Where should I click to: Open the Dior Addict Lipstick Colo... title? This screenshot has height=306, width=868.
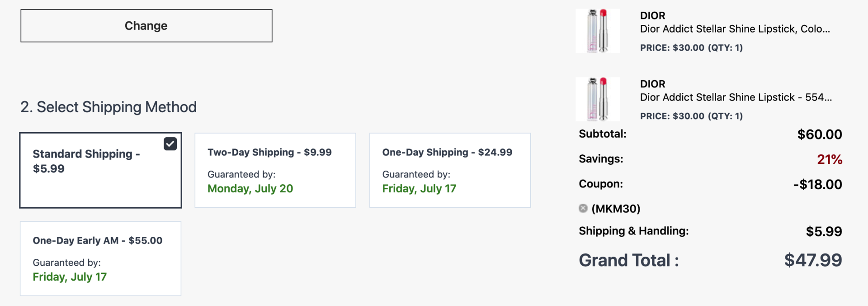click(x=735, y=29)
